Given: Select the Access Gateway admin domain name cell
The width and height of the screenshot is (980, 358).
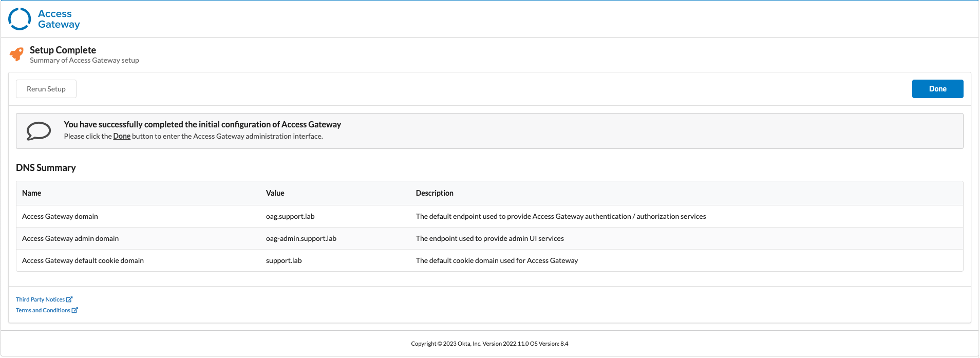Looking at the screenshot, I should point(70,238).
